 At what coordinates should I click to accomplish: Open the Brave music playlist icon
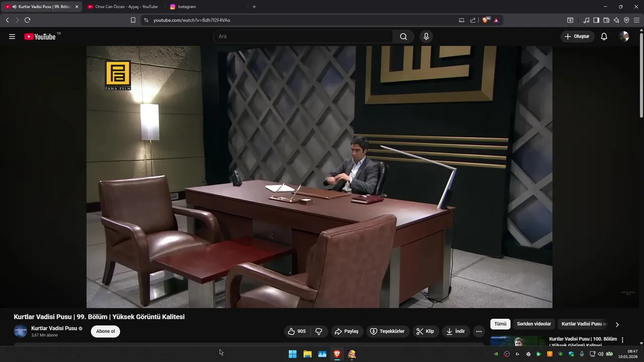(586, 20)
